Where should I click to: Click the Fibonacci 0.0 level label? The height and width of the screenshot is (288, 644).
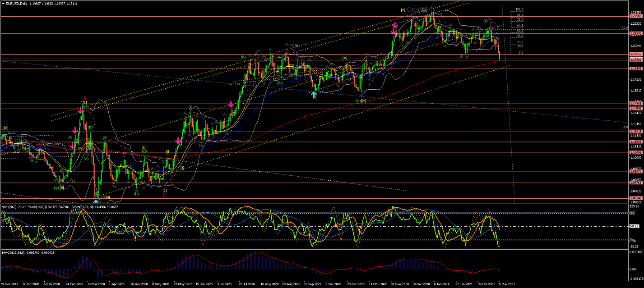coord(520,52)
